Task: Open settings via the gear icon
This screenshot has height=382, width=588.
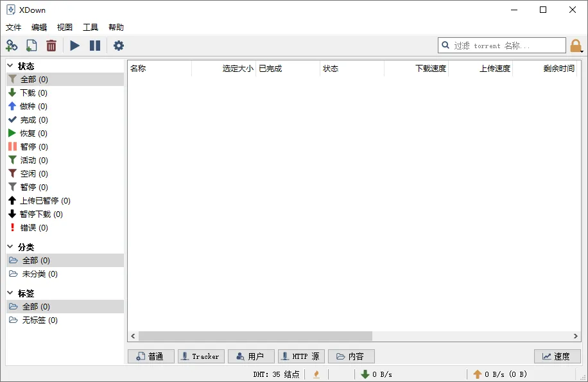Action: (118, 45)
